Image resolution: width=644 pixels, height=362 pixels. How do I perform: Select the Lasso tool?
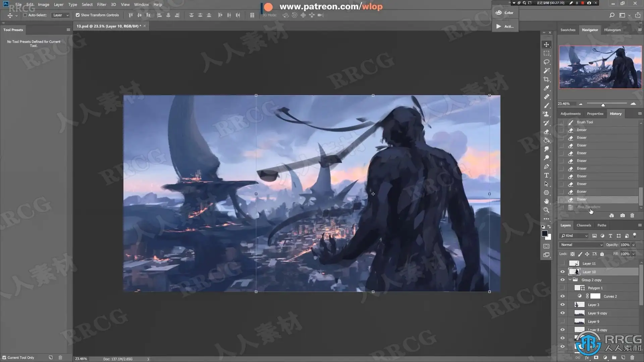546,62
